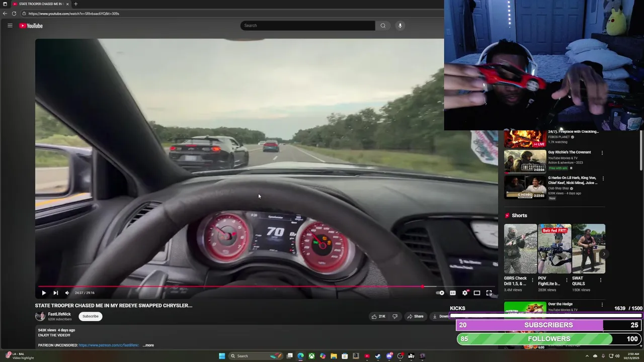Viewport: 644px width, 362px height.
Task: Open clock showing 2:50 AM
Action: pyautogui.click(x=631, y=356)
